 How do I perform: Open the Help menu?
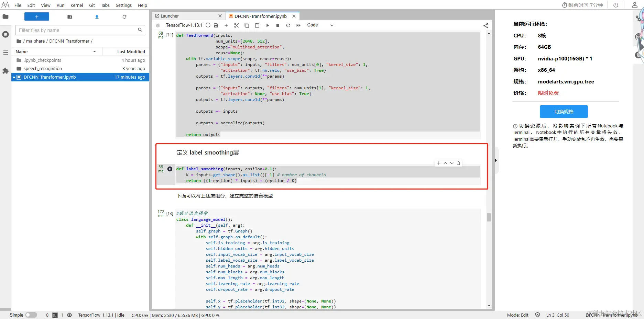pos(142,5)
